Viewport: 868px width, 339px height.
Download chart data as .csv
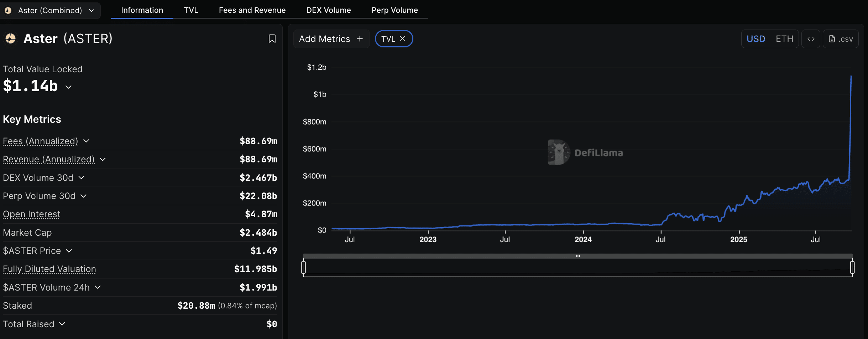click(841, 39)
